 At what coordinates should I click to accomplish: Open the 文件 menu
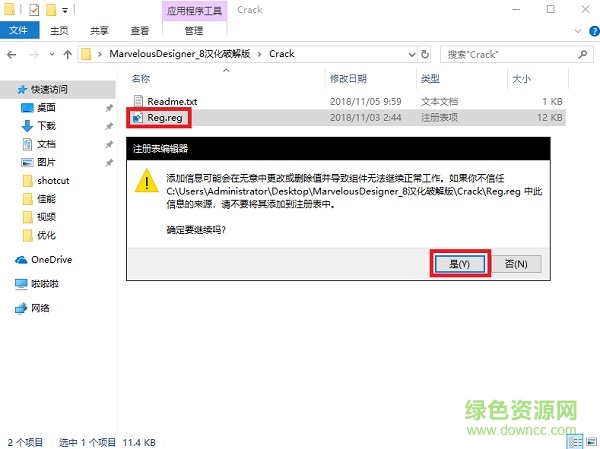(x=18, y=31)
